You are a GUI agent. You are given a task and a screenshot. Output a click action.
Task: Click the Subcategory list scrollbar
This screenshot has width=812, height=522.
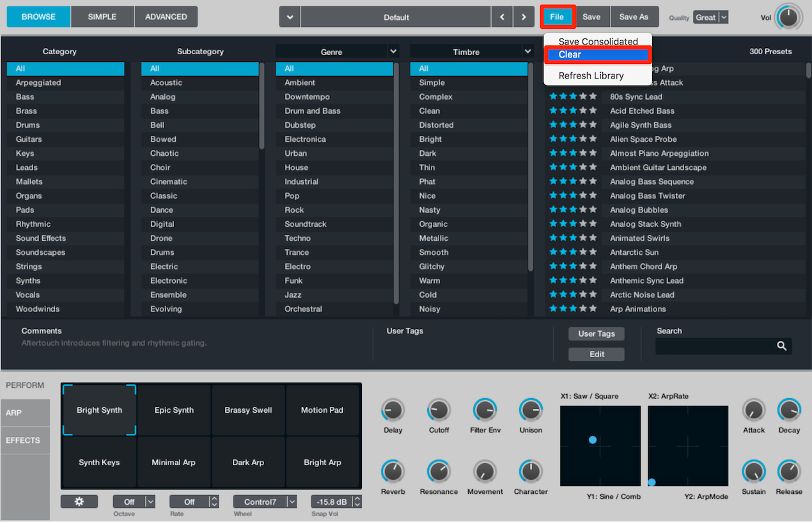pos(262,105)
